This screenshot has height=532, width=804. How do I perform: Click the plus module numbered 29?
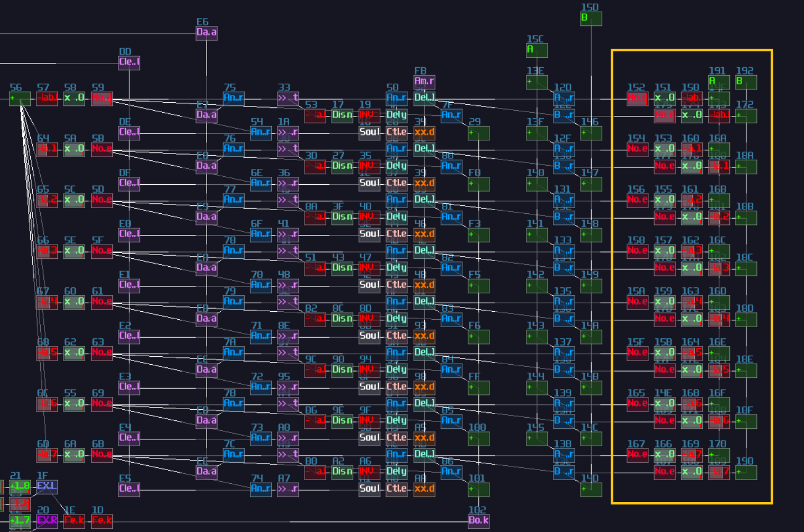479,133
